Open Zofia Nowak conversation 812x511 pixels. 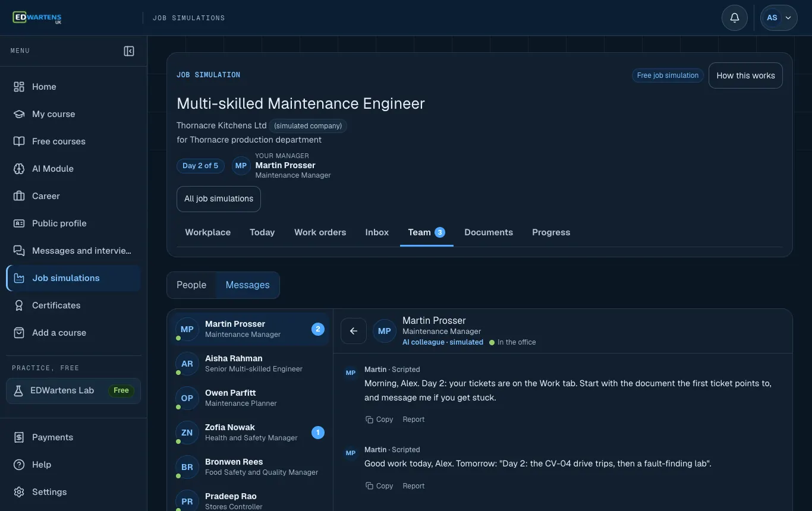[x=250, y=433]
